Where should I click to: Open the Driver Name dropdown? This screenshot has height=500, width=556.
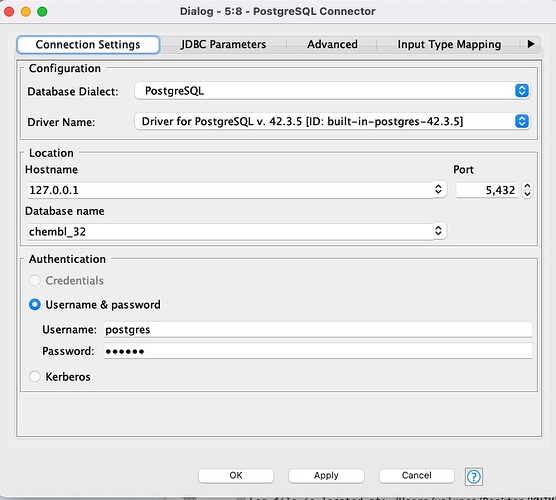point(332,121)
